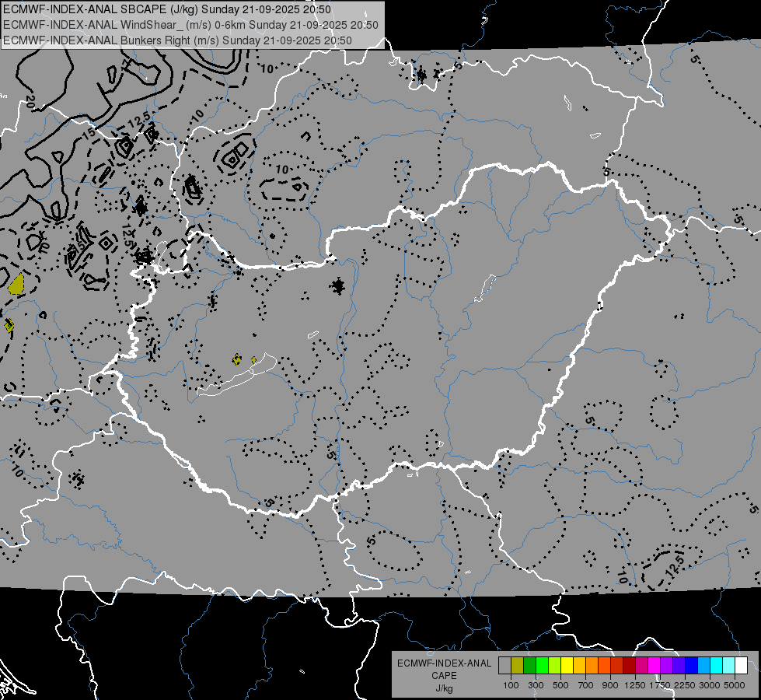
Task: Click the WindShear 0-6km title line
Action: (190, 25)
